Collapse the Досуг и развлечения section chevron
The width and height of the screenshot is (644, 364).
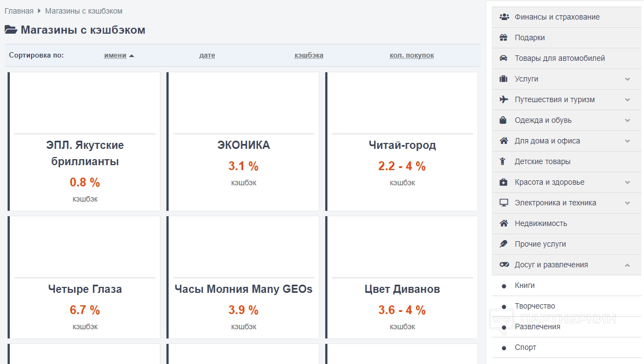click(x=628, y=265)
